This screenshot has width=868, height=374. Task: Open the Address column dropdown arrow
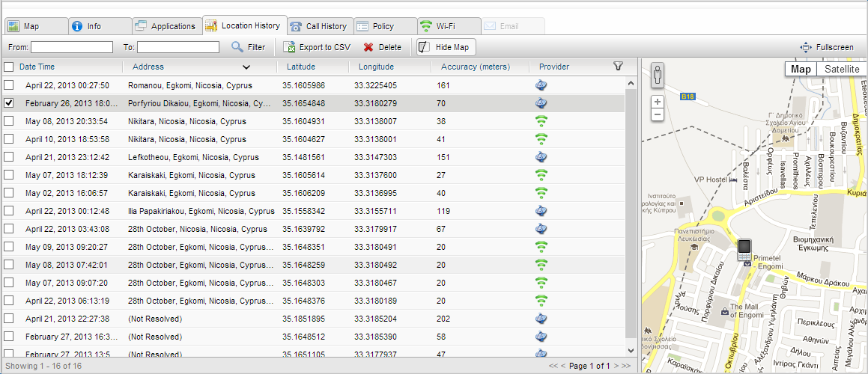pyautogui.click(x=246, y=67)
